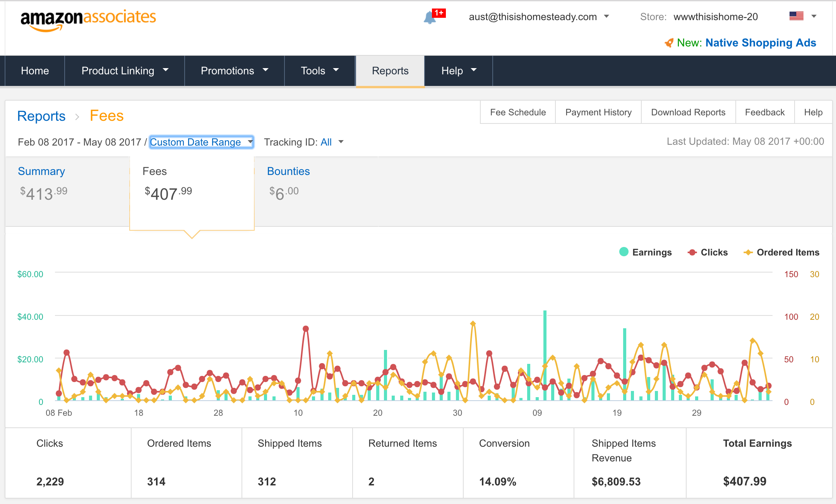This screenshot has width=836, height=504.
Task: Toggle Earnings series in chart legend
Action: click(645, 252)
